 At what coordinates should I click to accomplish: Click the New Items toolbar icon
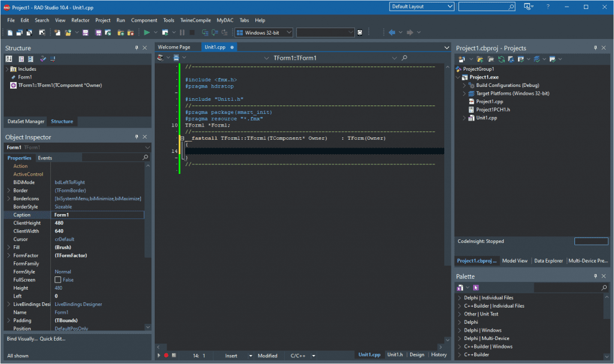click(x=57, y=32)
